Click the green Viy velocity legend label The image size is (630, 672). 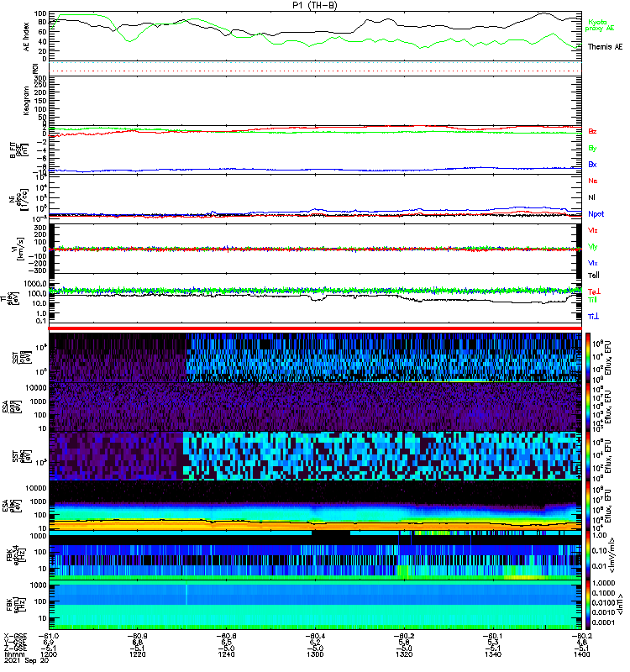tap(592, 247)
